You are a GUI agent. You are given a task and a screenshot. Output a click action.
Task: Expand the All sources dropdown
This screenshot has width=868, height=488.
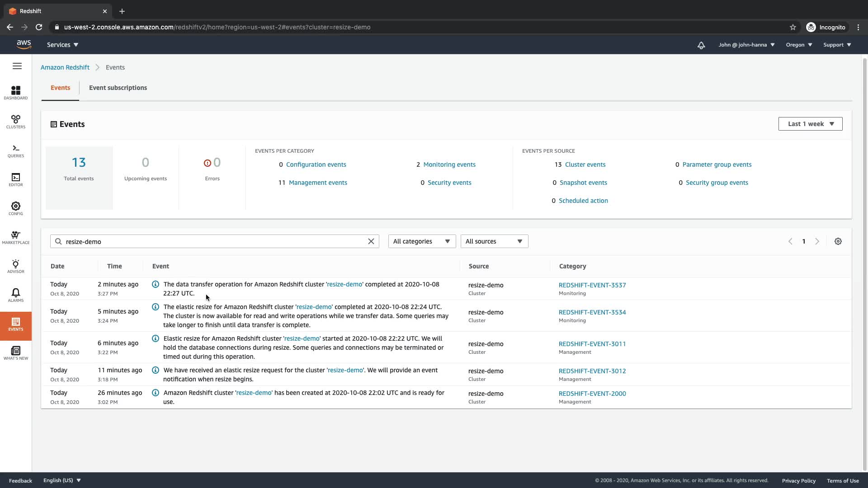[x=494, y=241]
